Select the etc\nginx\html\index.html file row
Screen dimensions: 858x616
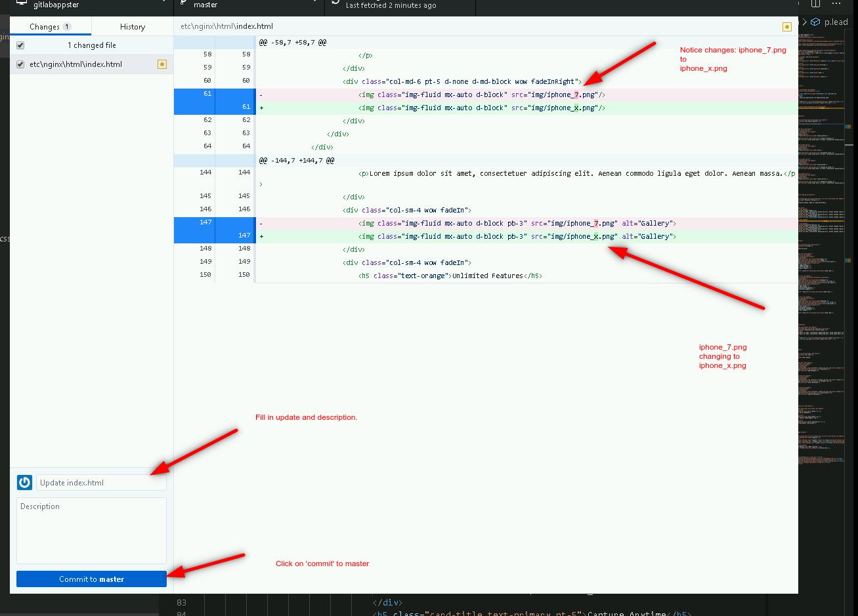pyautogui.click(x=91, y=64)
